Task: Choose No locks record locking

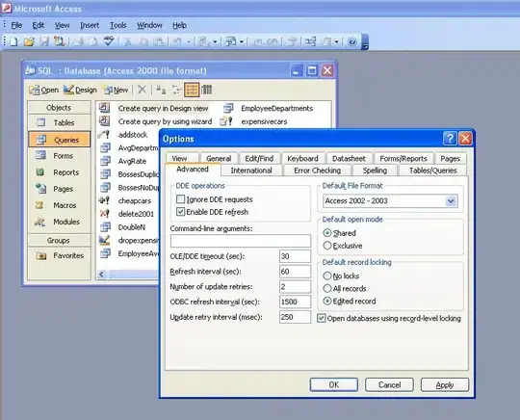Action: [x=327, y=276]
